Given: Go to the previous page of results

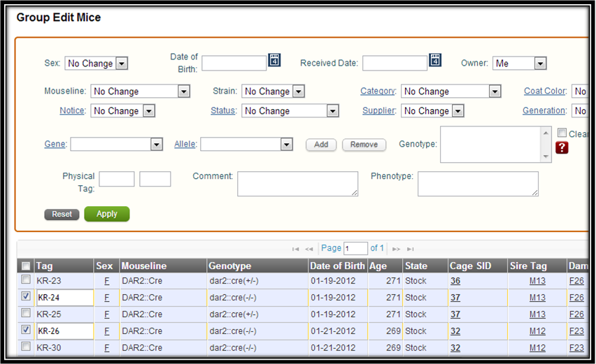Looking at the screenshot, I should click(309, 249).
